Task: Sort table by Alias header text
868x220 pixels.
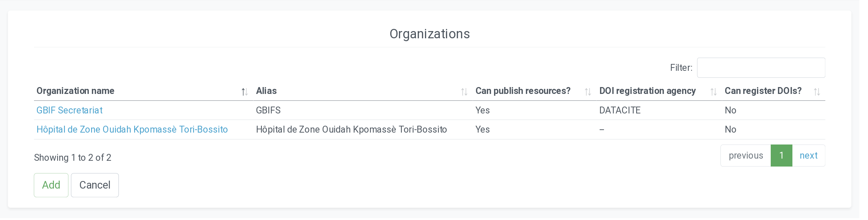Action: [266, 91]
